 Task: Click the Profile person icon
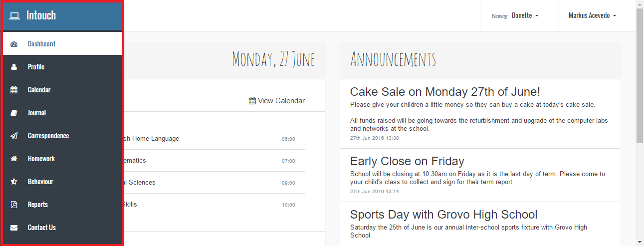click(x=14, y=67)
